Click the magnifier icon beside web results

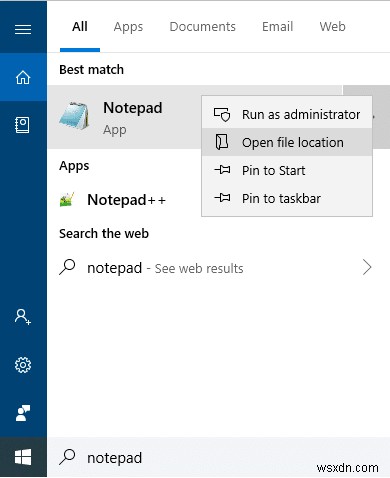(67, 267)
